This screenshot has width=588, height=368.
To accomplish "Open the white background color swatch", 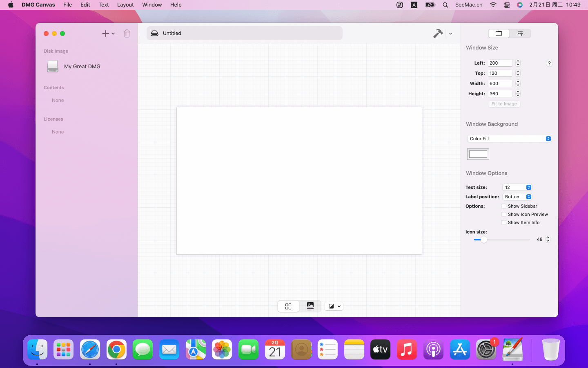I will click(x=478, y=154).
